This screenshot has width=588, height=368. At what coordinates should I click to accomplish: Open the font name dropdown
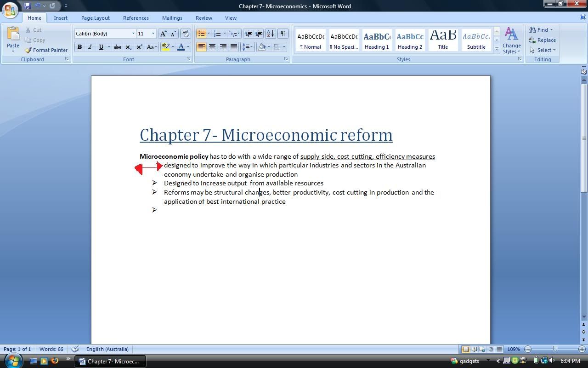[x=133, y=34]
